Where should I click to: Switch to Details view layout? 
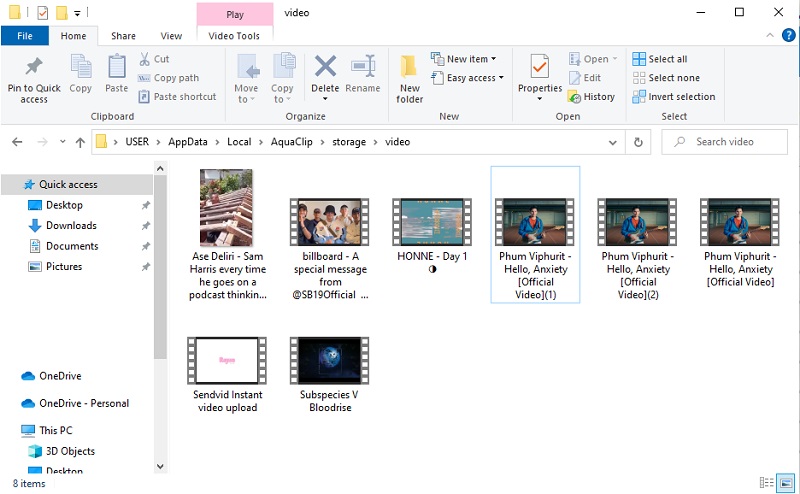pyautogui.click(x=766, y=482)
